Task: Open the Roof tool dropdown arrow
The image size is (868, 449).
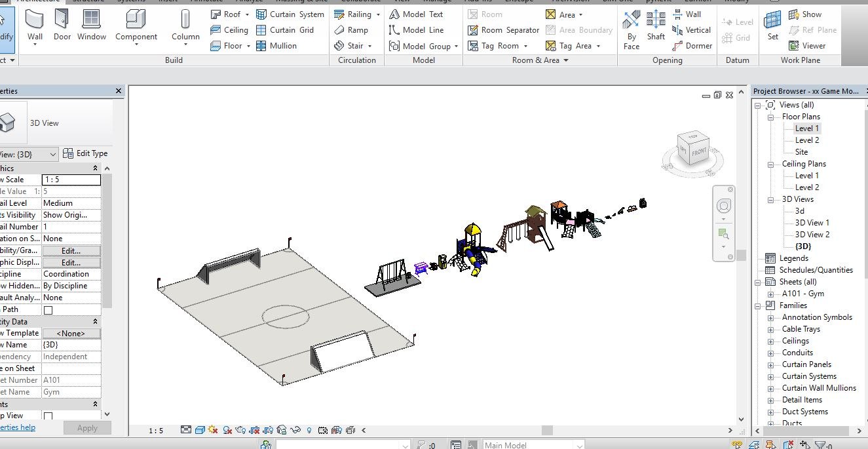Action: (x=248, y=14)
